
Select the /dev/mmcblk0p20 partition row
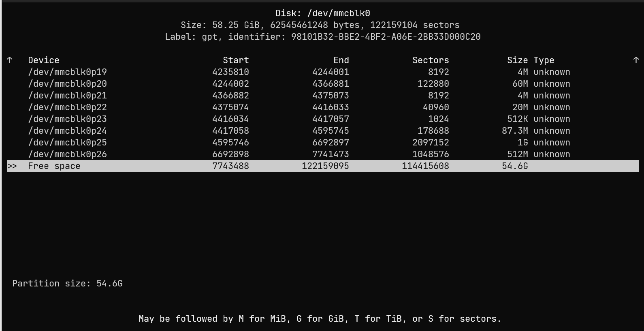tap(68, 84)
